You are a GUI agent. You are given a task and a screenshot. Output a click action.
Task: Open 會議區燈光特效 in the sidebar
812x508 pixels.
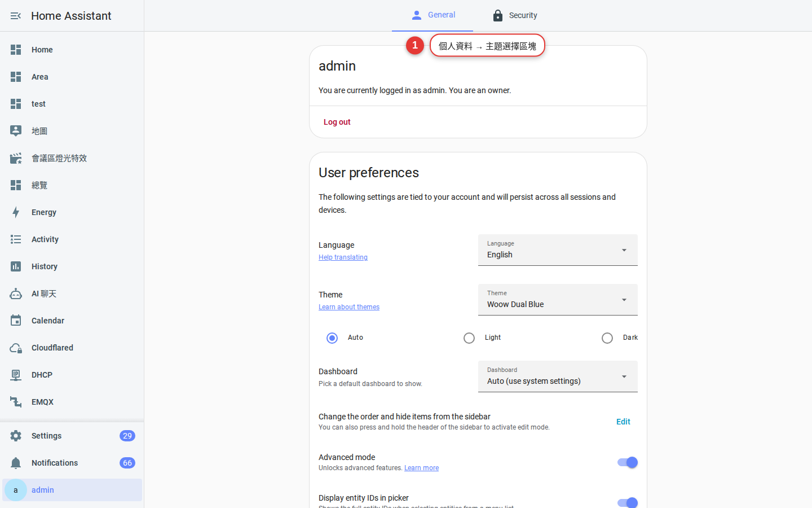click(x=72, y=158)
